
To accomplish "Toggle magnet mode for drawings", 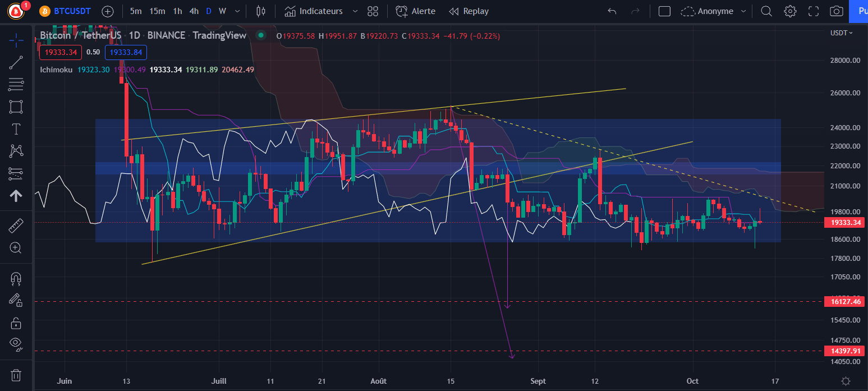I will (16, 278).
